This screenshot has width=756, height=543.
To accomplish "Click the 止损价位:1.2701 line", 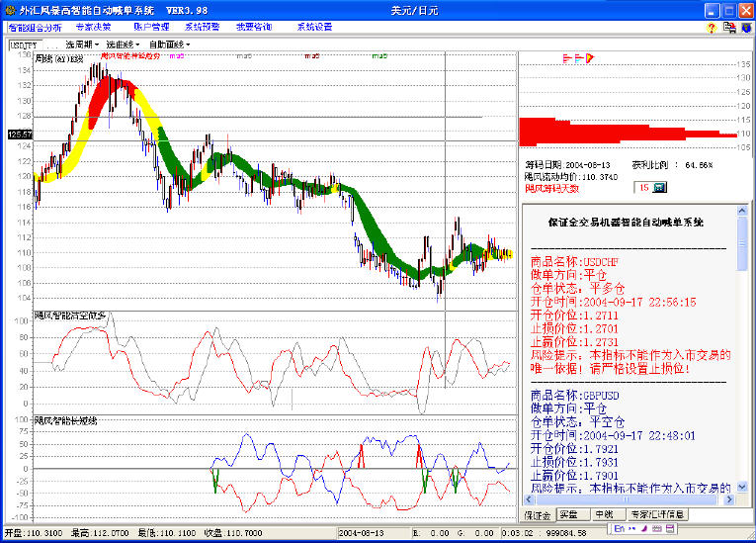I will pos(574,328).
